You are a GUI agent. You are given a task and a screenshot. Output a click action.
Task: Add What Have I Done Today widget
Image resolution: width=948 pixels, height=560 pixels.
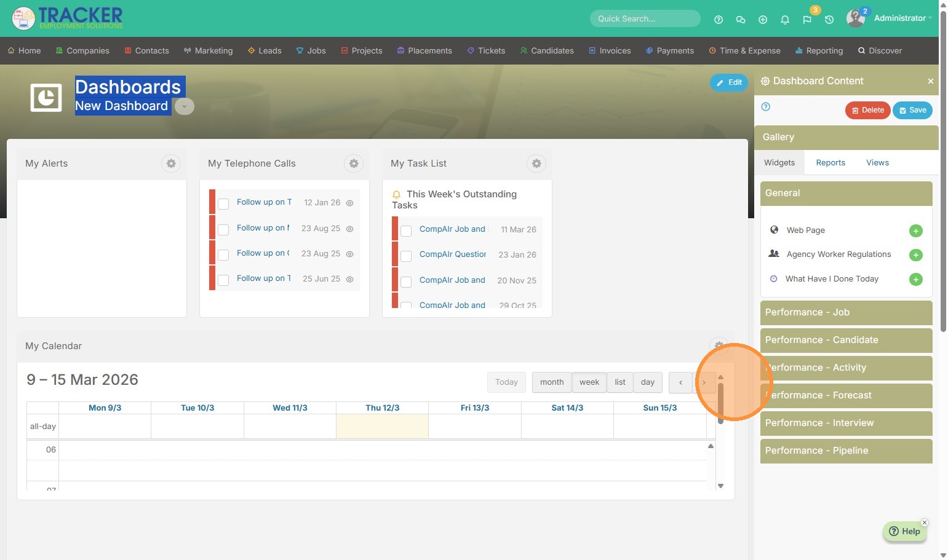tap(916, 280)
